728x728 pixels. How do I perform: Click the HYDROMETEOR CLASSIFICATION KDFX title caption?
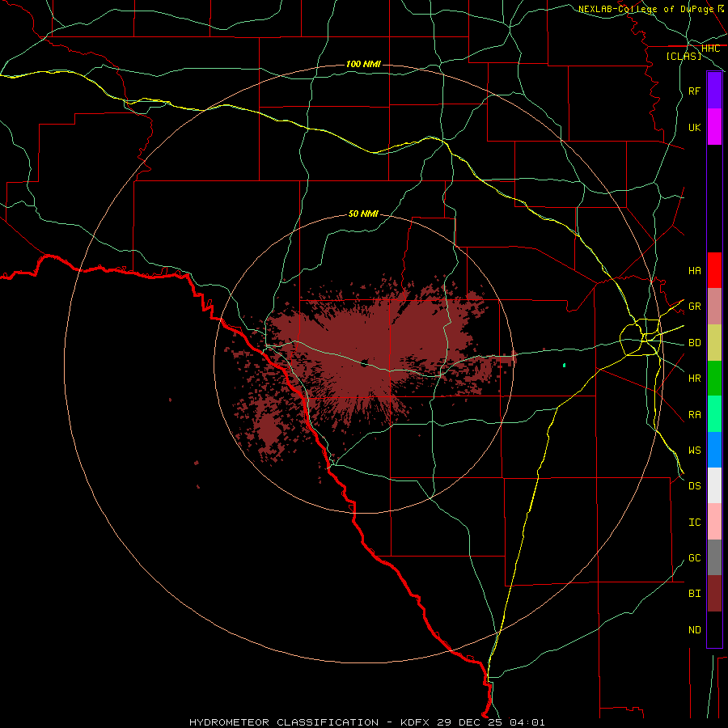(366, 722)
